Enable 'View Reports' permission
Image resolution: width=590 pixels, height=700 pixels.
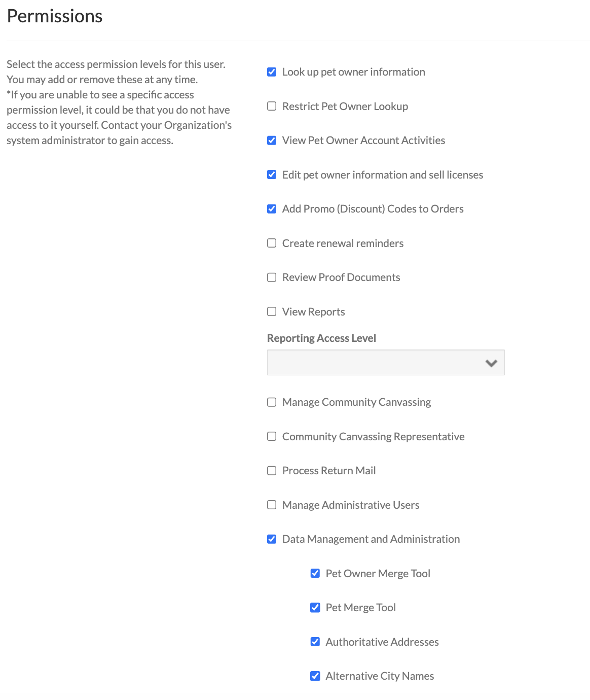(x=271, y=311)
